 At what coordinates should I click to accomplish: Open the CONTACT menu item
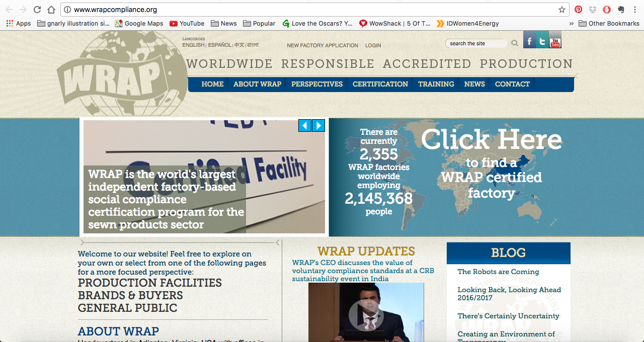(512, 84)
